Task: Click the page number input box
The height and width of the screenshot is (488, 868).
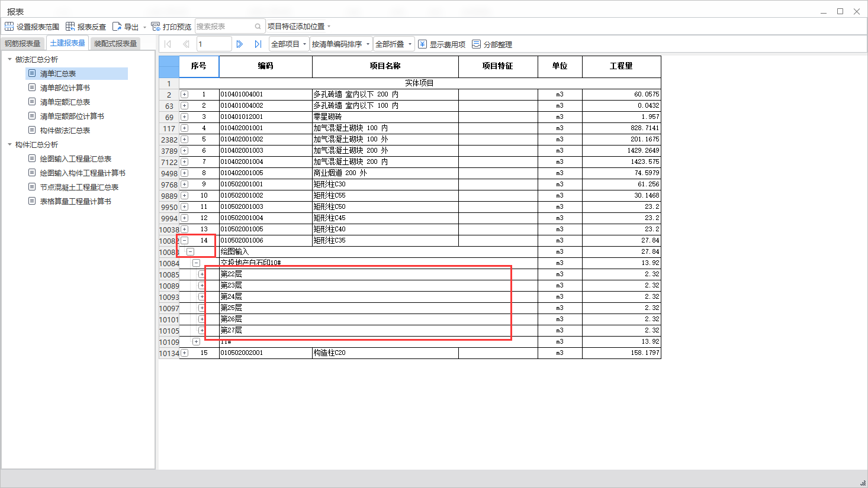Action: [x=214, y=44]
